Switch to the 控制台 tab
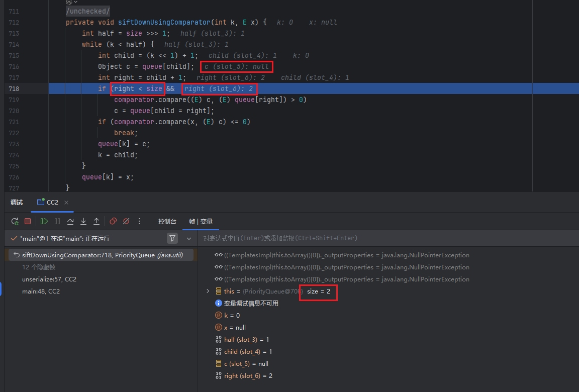 [x=167, y=221]
